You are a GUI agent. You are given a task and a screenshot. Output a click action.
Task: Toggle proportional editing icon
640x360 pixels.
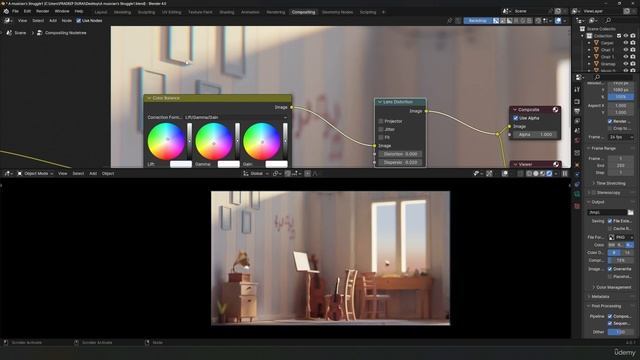pos(307,173)
